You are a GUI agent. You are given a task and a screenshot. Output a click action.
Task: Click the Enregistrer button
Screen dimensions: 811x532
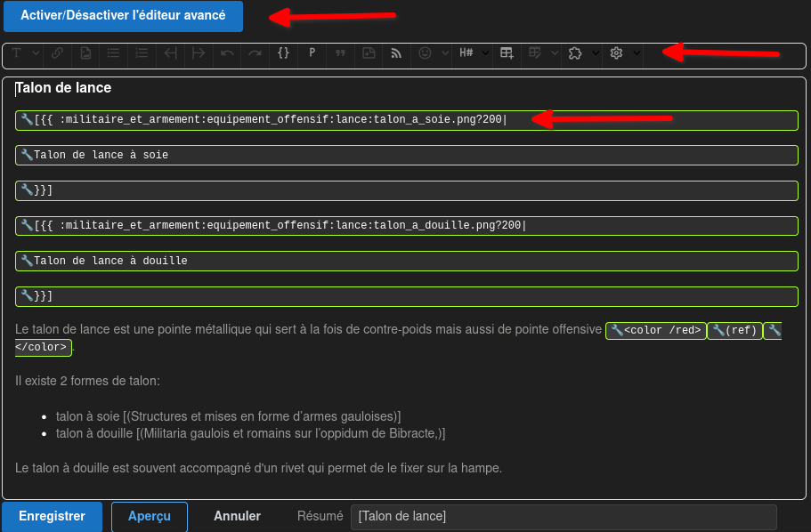(53, 516)
